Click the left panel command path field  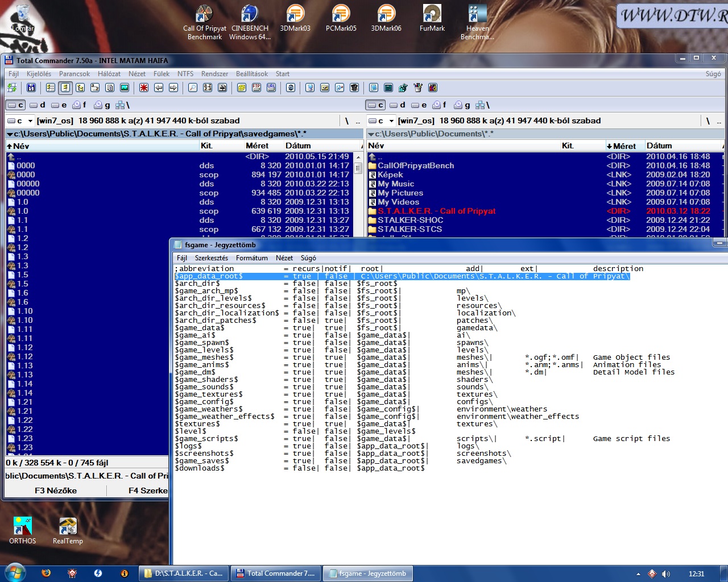pyautogui.click(x=87, y=476)
